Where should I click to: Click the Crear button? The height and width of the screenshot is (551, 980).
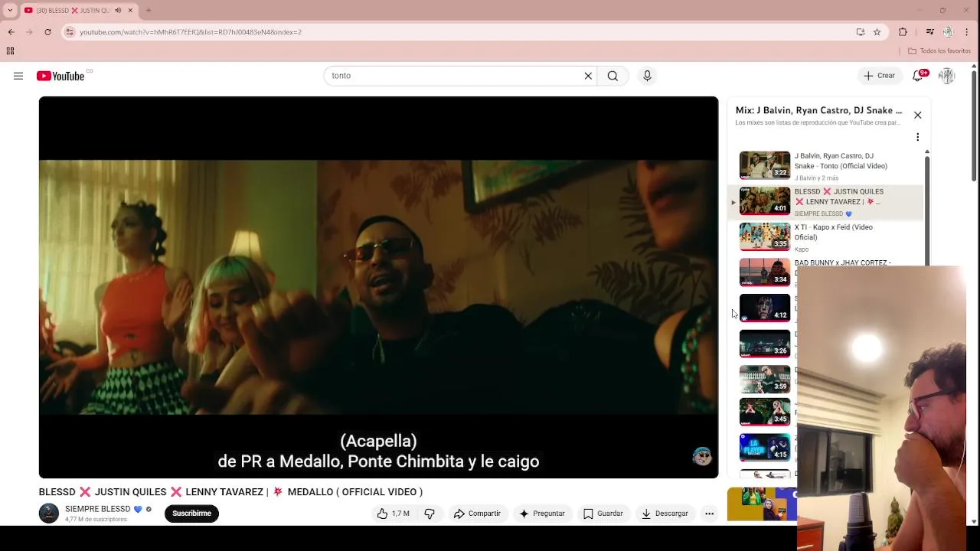tap(879, 76)
